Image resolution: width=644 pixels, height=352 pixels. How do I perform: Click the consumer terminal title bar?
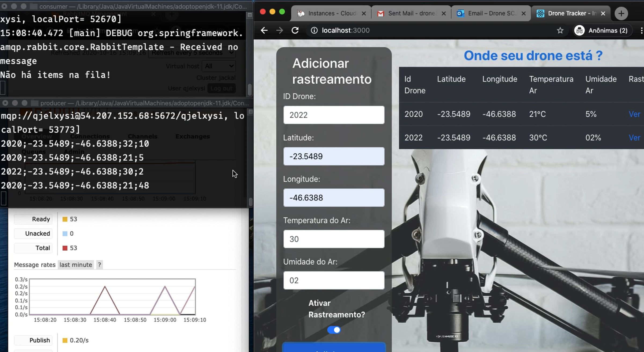pos(126,6)
